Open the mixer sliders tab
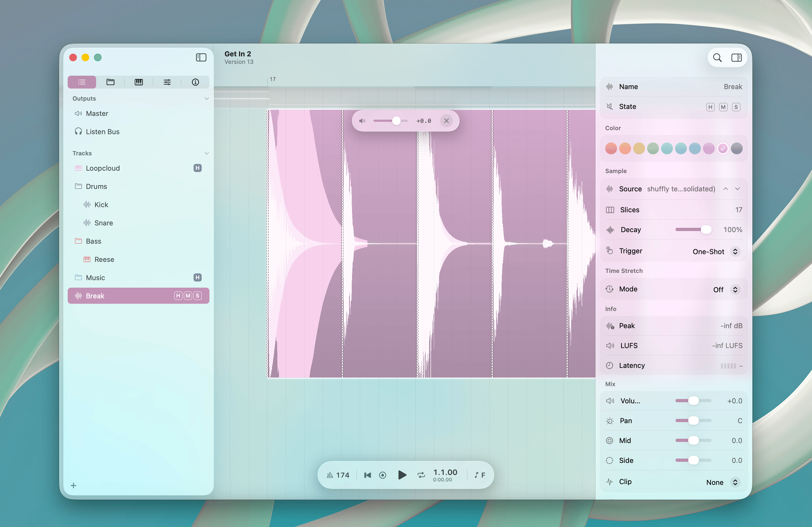 (x=167, y=82)
